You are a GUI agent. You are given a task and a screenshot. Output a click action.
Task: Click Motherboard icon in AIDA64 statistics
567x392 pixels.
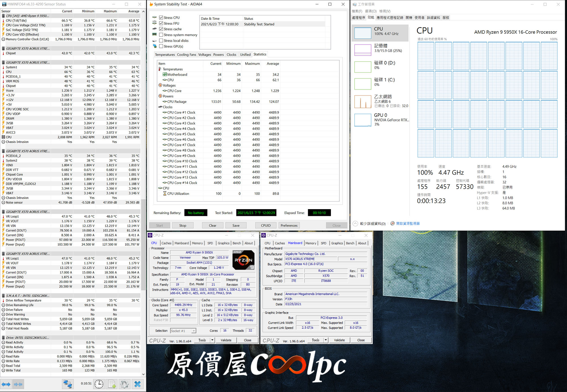164,74
